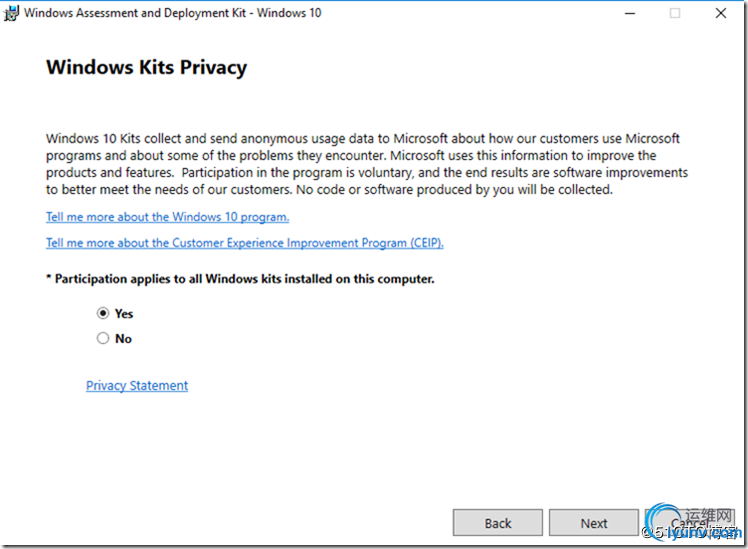Click the Windows Kits Privacy heading

click(146, 67)
